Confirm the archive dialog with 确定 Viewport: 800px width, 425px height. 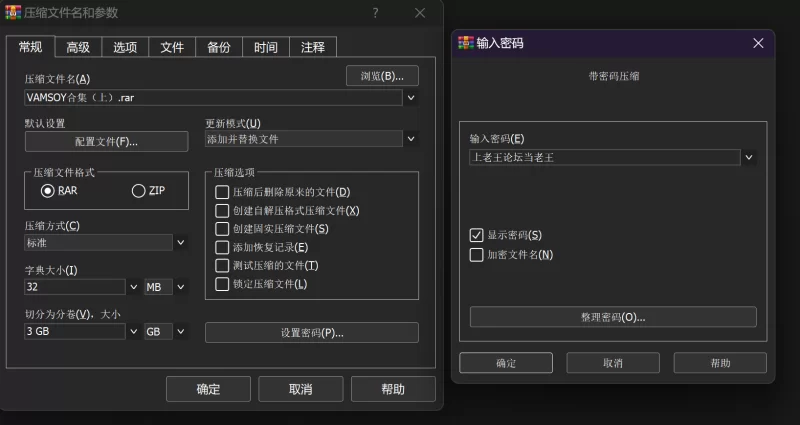point(208,389)
